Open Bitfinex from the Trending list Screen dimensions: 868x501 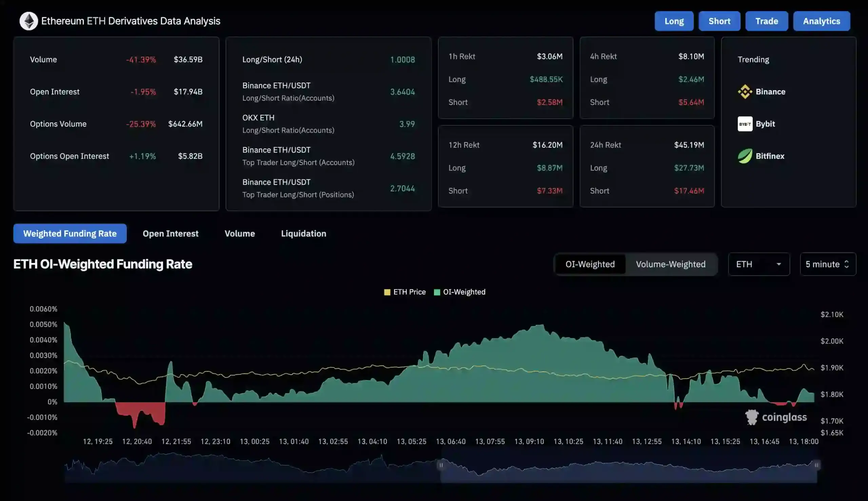[x=745, y=155]
